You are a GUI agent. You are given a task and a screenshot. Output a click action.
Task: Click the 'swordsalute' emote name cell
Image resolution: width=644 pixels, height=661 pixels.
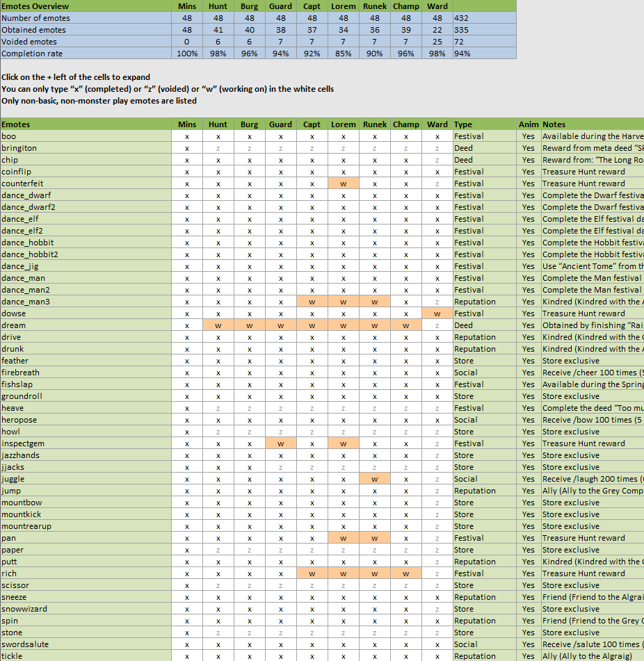[x=86, y=644]
